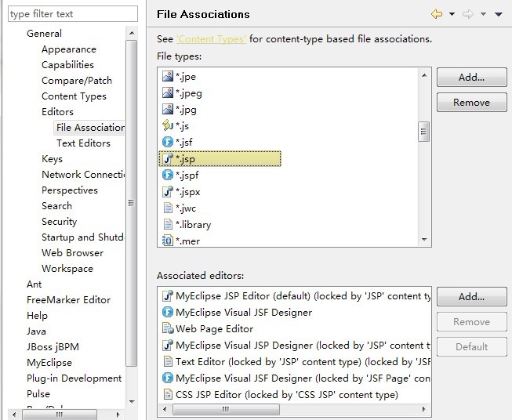
Task: Select Plug-in Development preferences
Action: (x=74, y=378)
